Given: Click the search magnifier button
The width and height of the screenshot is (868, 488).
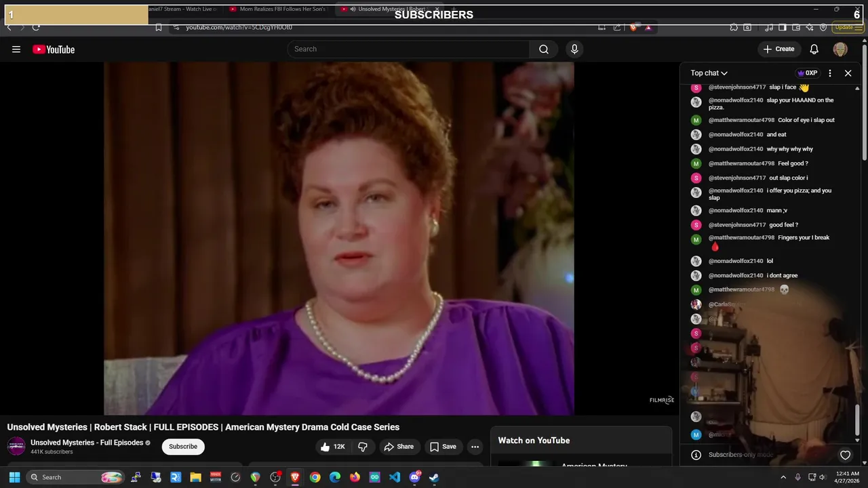Looking at the screenshot, I should click(544, 49).
